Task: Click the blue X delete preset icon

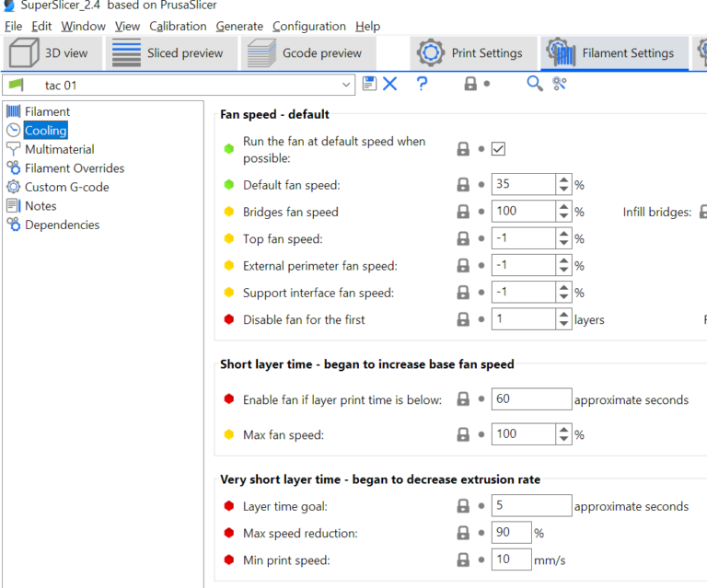Action: (x=390, y=84)
